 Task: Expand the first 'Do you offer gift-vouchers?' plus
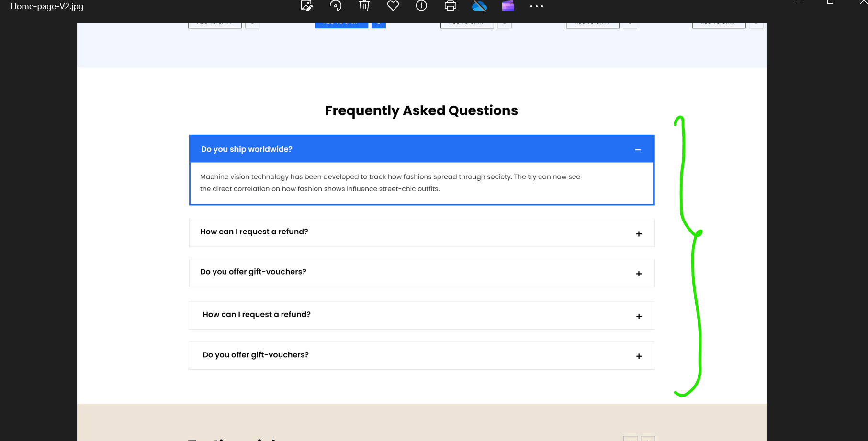pyautogui.click(x=639, y=274)
